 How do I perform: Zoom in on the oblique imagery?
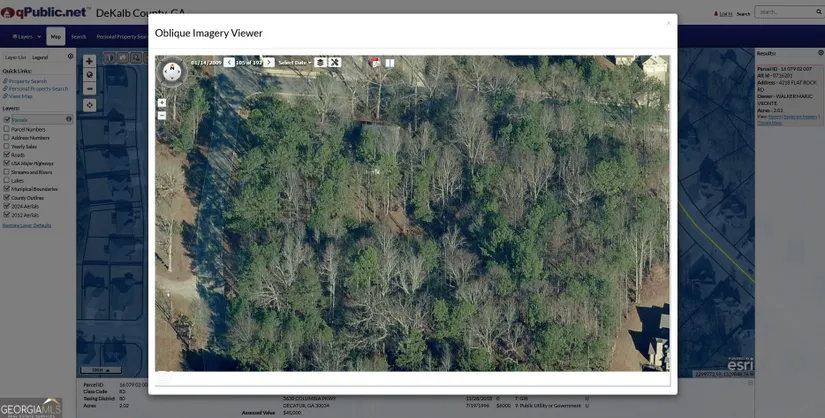(x=162, y=103)
